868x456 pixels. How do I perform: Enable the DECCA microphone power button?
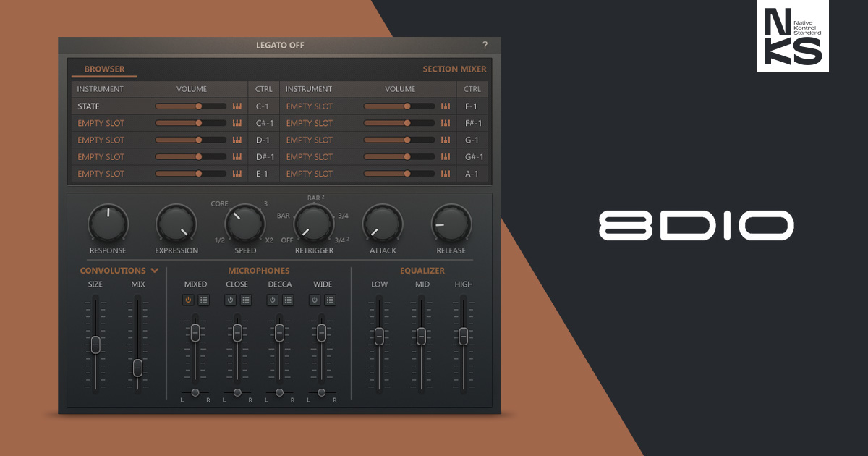coord(273,300)
